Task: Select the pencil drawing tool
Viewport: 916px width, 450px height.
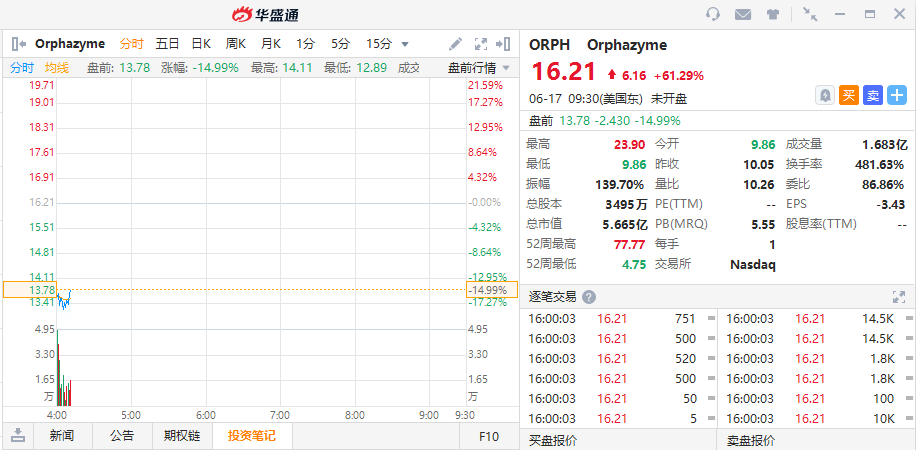Action: pos(455,43)
